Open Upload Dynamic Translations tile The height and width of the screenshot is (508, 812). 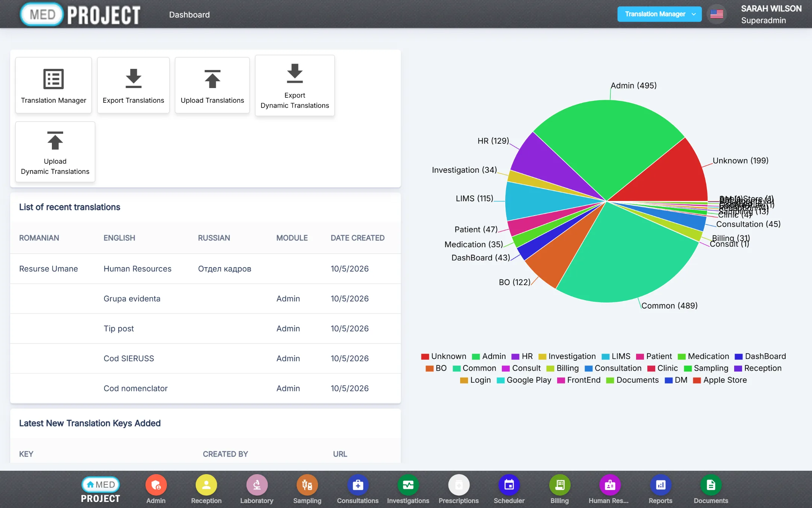[55, 152]
